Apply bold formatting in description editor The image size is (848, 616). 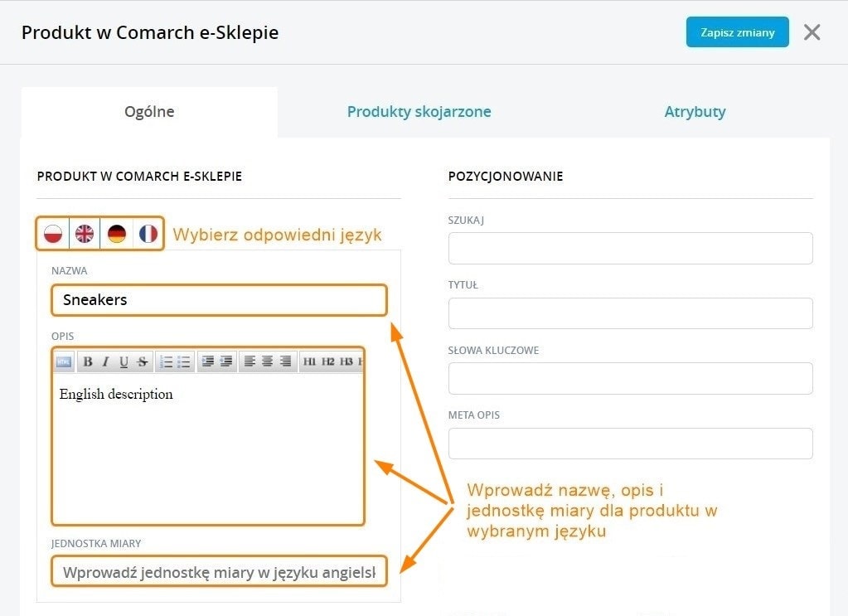(x=87, y=361)
